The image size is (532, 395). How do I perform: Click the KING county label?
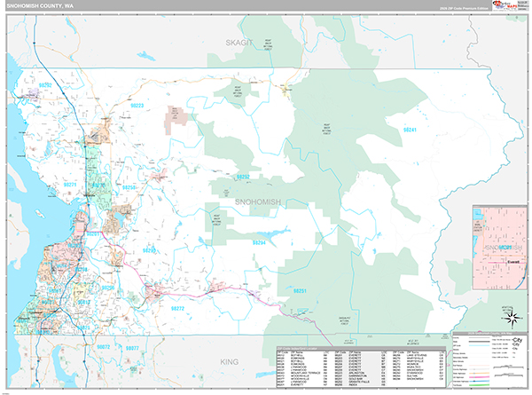pyautogui.click(x=231, y=362)
